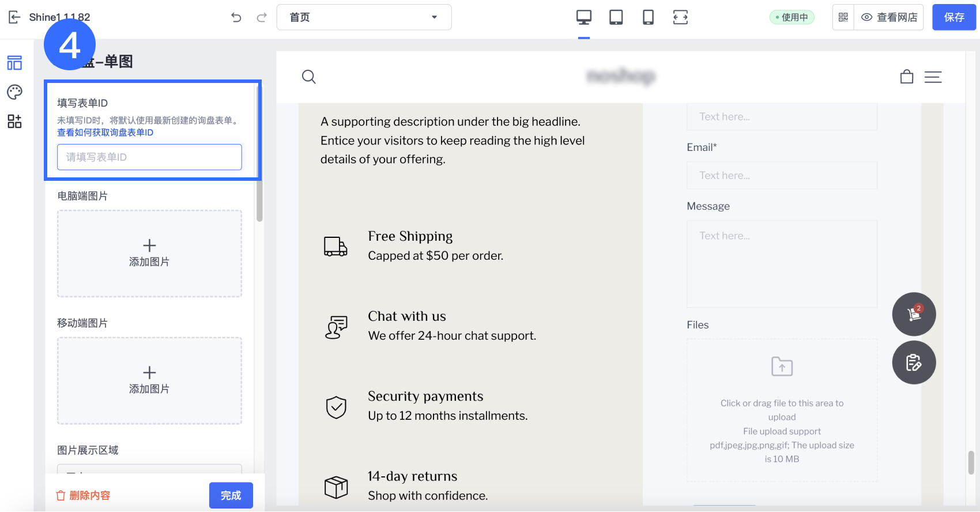
Task: Click the 完成 button
Action: tap(231, 495)
